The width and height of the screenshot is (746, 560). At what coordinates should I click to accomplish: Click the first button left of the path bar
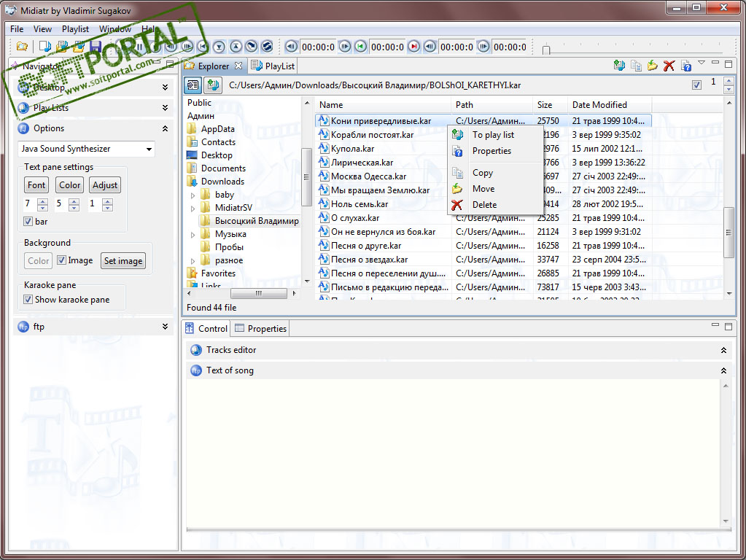click(x=193, y=85)
